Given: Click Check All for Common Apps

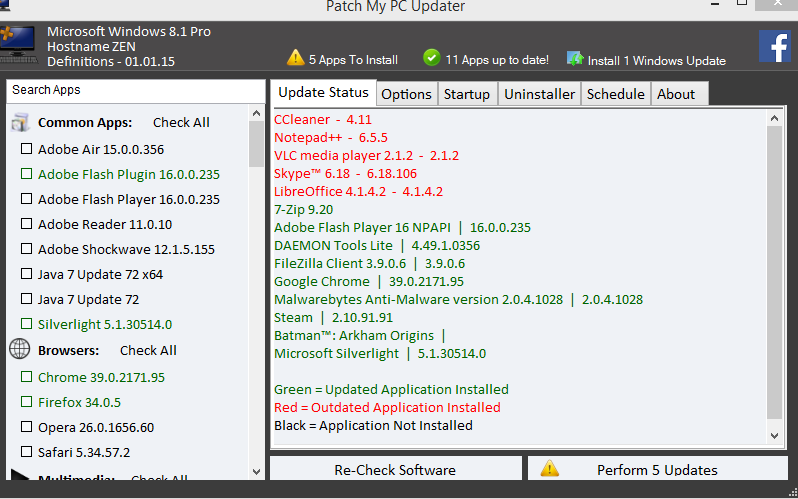Looking at the screenshot, I should (181, 123).
